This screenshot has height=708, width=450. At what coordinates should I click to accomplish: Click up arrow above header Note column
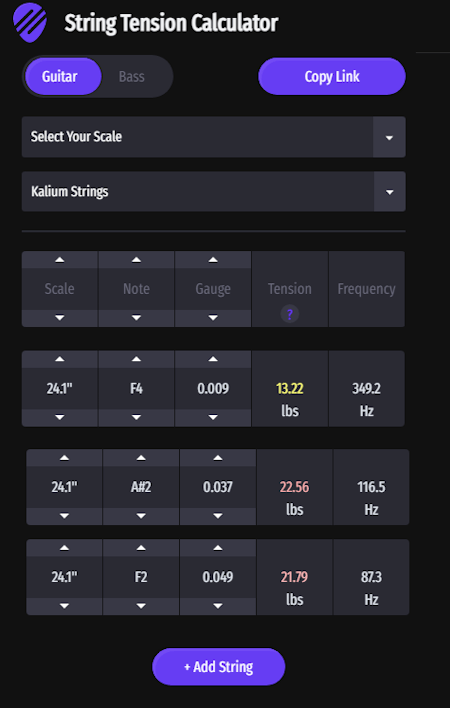pyautogui.click(x=136, y=260)
